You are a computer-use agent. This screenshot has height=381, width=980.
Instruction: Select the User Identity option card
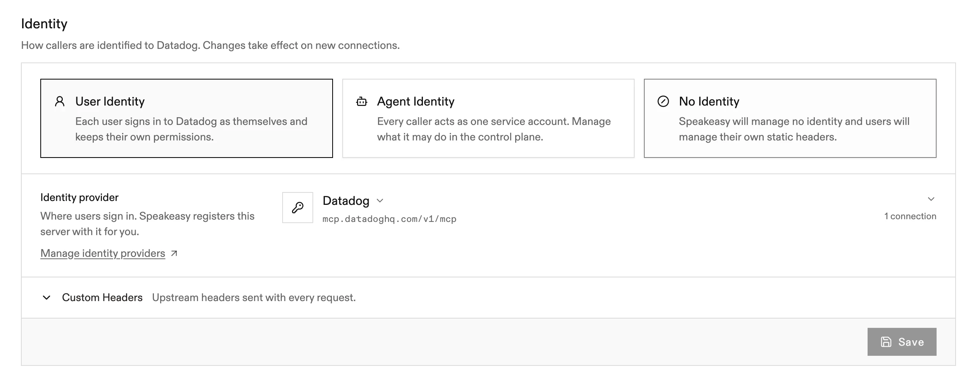pos(186,118)
